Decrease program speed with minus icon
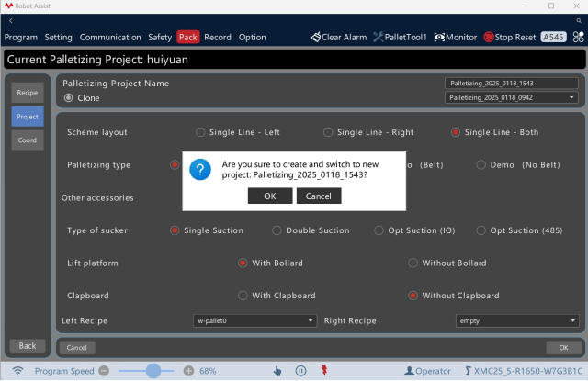This screenshot has width=588, height=381. (104, 371)
